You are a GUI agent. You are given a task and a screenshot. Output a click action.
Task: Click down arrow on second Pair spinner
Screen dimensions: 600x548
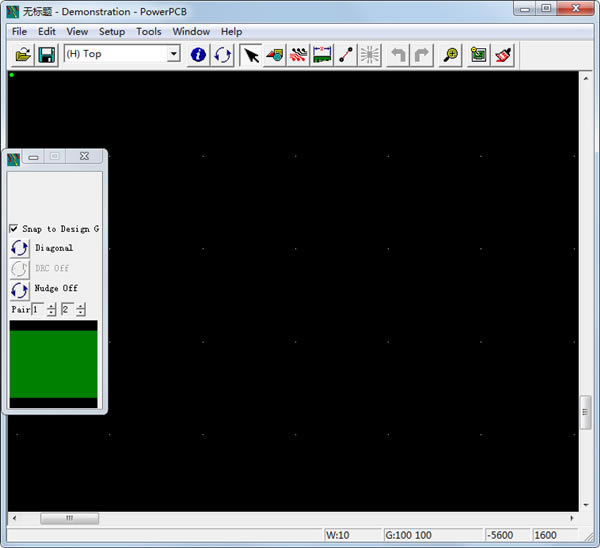(x=81, y=314)
